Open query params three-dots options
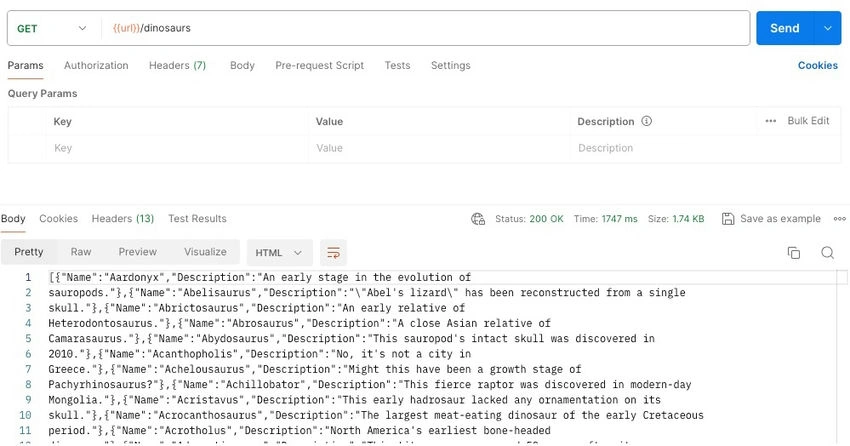The image size is (850, 446). (x=770, y=121)
